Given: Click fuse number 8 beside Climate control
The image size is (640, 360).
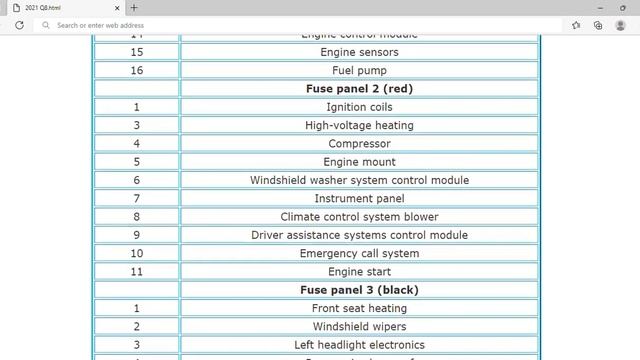Looking at the screenshot, I should (x=137, y=217).
